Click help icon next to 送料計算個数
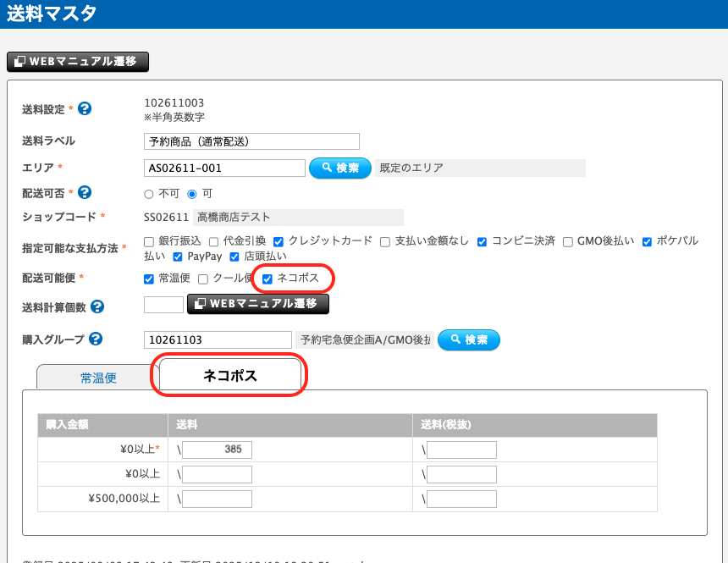The image size is (728, 563). pos(97,306)
